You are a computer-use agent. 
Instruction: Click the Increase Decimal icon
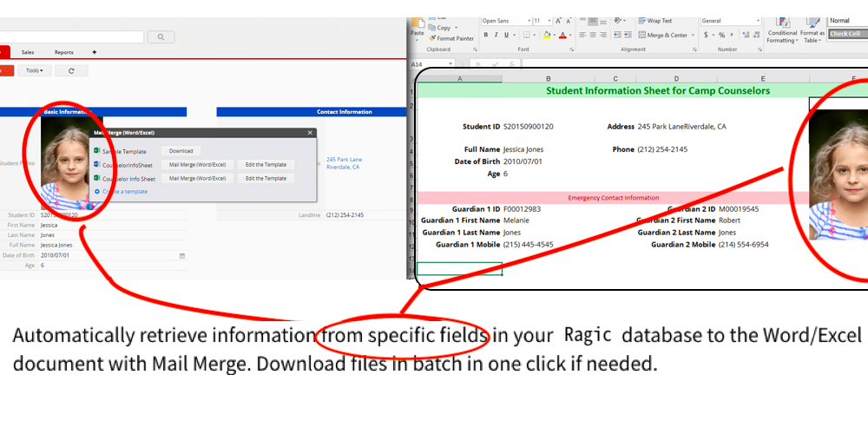click(x=746, y=35)
